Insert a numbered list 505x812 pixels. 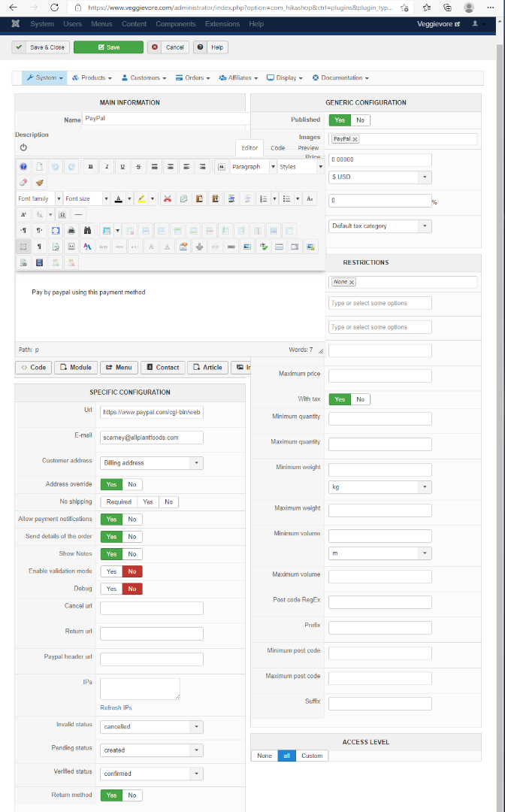[x=263, y=198]
